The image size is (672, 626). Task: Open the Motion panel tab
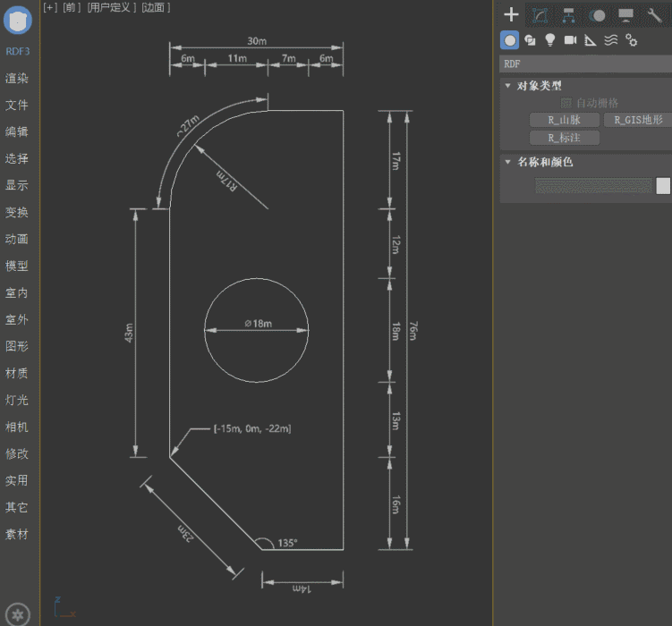pos(597,14)
